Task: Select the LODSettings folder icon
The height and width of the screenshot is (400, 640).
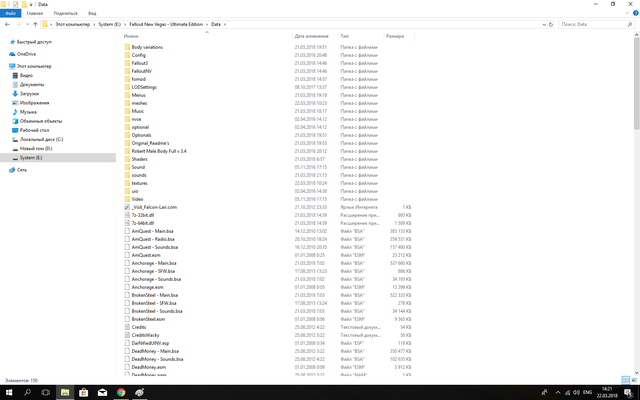Action: pyautogui.click(x=127, y=87)
